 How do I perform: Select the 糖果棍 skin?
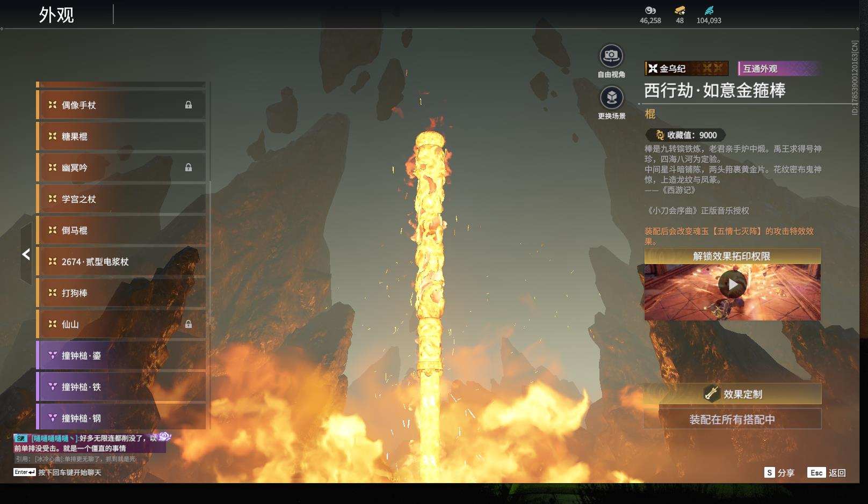pyautogui.click(x=121, y=136)
